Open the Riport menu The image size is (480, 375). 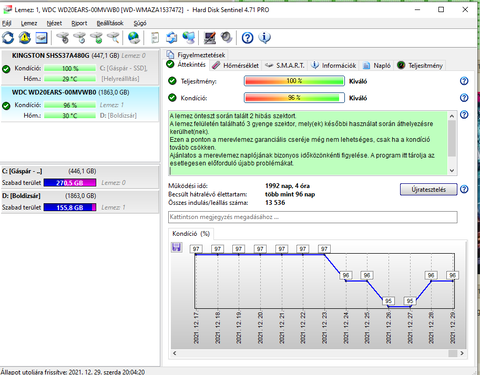tap(79, 23)
